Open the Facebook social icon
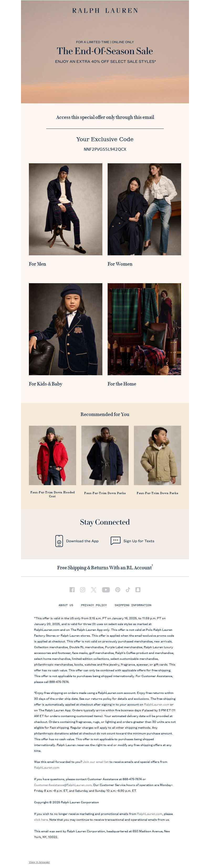This screenshot has width=210, height=868. click(72, 589)
